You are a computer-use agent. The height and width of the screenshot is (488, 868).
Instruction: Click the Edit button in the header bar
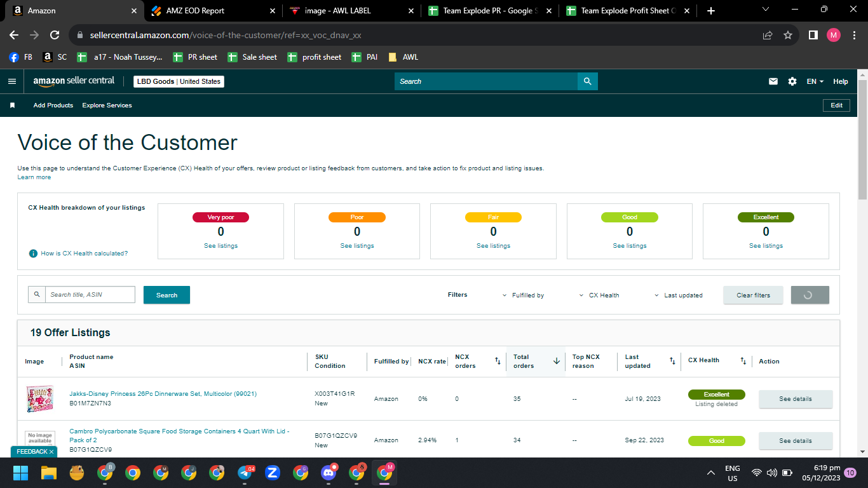[836, 105]
